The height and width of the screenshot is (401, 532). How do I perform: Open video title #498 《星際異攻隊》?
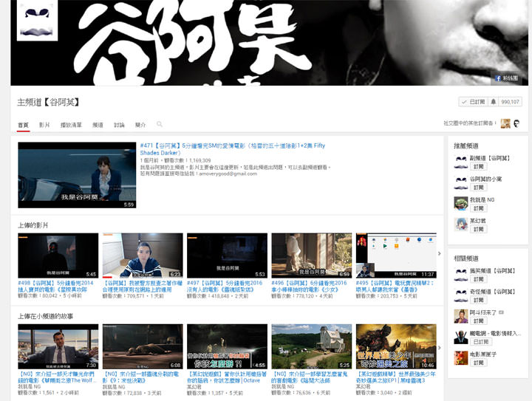pyautogui.click(x=55, y=286)
